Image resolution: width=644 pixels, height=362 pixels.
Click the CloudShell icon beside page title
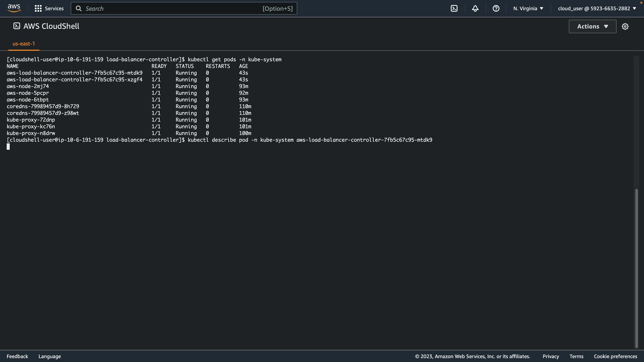[16, 26]
